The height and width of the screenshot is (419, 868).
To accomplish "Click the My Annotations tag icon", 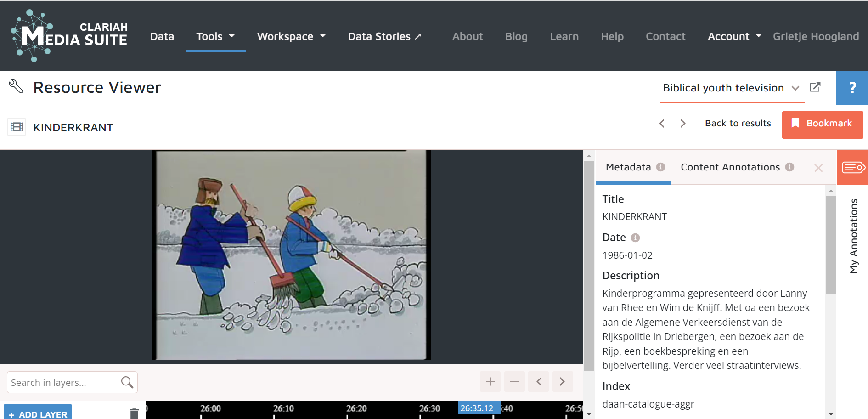I will [853, 168].
